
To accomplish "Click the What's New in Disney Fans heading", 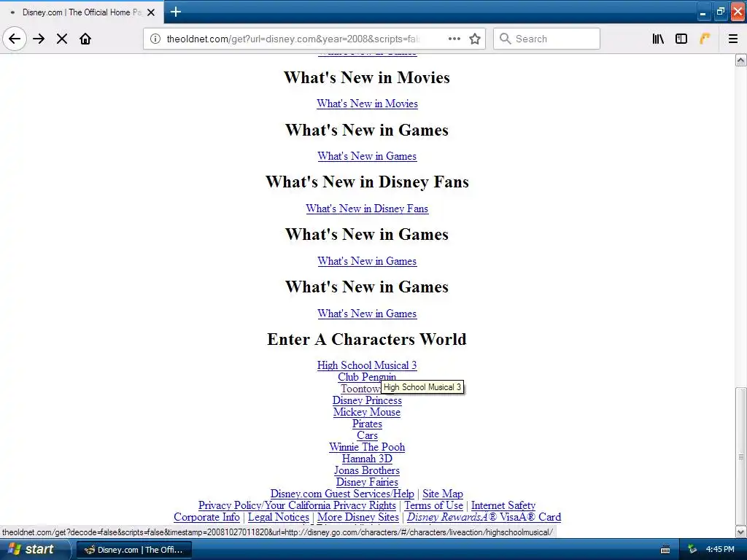I will tap(367, 182).
